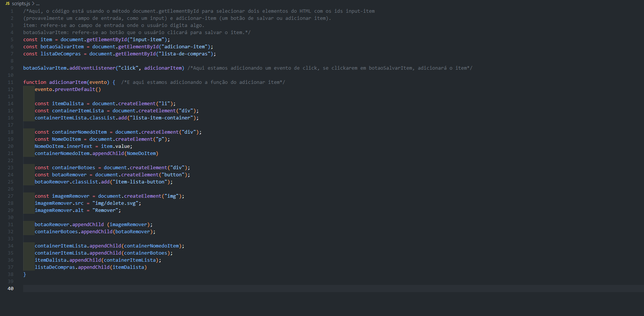Click the "p" string in createElement

point(160,139)
